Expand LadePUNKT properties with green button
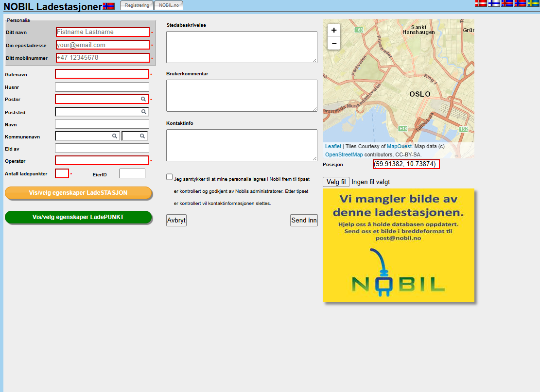The image size is (540, 392). (x=78, y=217)
